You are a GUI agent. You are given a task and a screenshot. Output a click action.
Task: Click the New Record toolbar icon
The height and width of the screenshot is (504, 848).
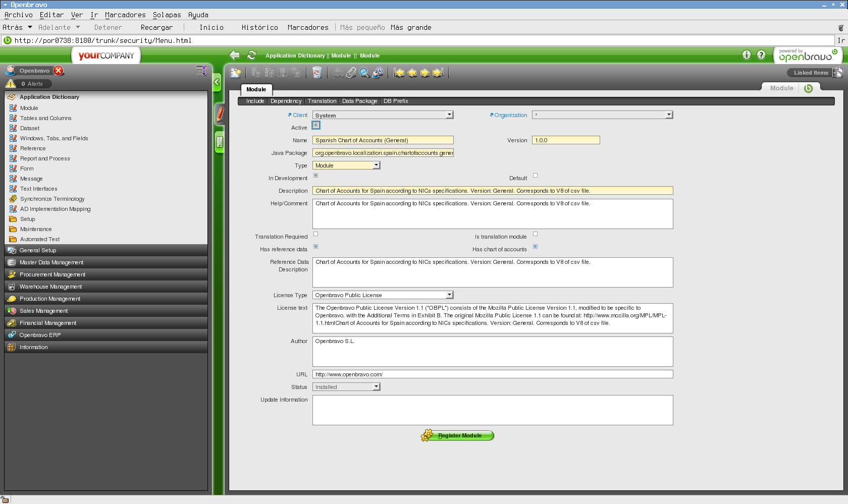(236, 73)
